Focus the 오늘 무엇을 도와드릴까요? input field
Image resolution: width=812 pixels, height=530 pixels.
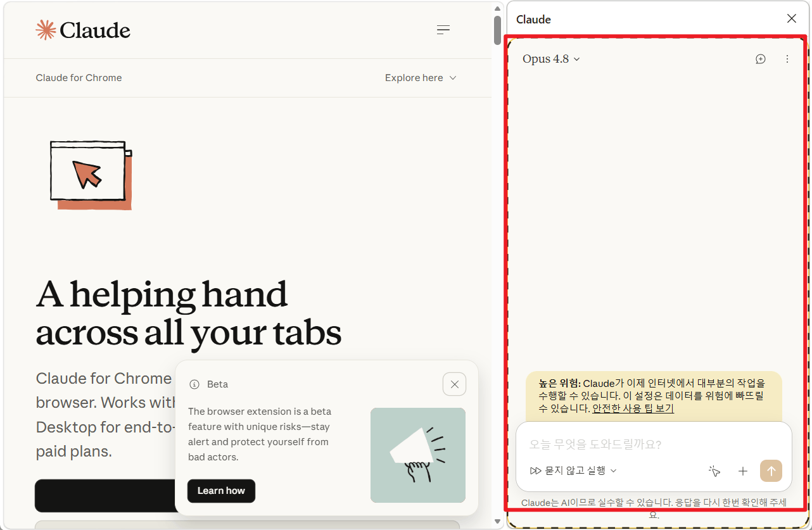point(654,445)
